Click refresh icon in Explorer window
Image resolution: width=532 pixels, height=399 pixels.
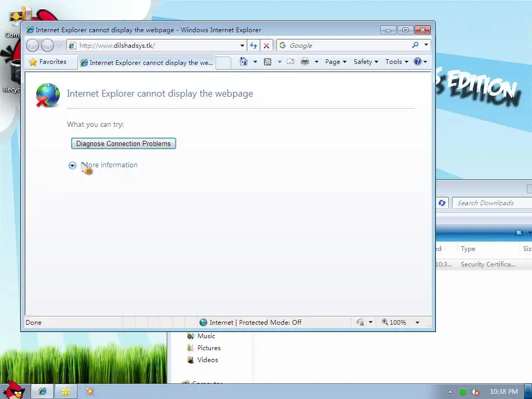[x=442, y=203]
